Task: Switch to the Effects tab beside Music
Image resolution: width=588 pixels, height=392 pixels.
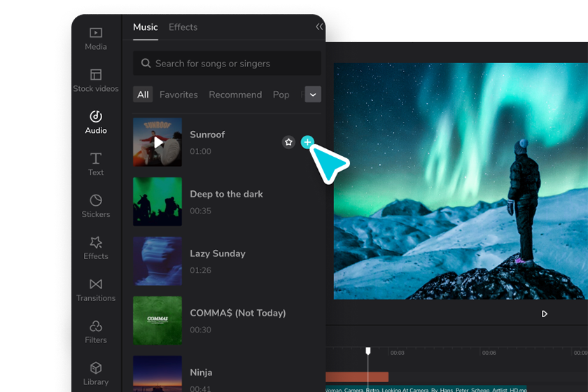Action: (183, 27)
